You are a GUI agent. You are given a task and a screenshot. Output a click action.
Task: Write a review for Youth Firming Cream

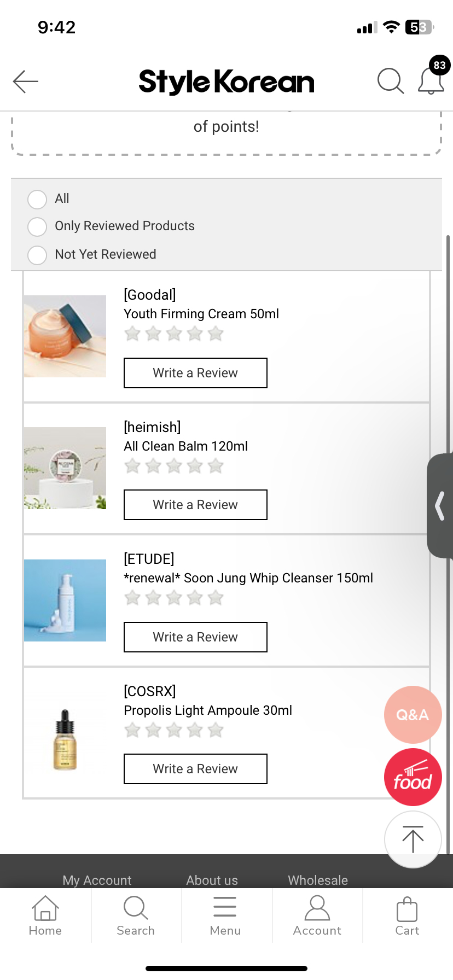click(x=195, y=373)
